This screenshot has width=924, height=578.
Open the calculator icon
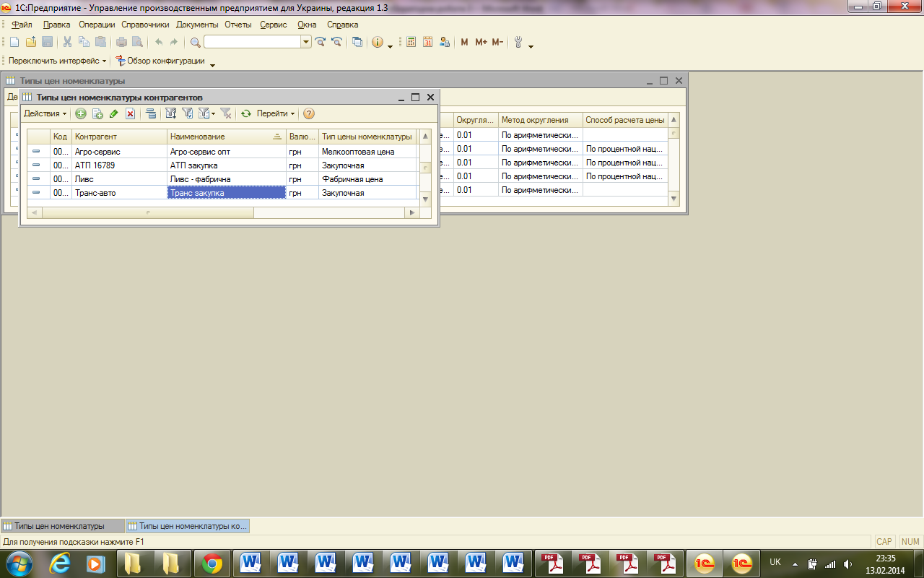click(x=411, y=43)
